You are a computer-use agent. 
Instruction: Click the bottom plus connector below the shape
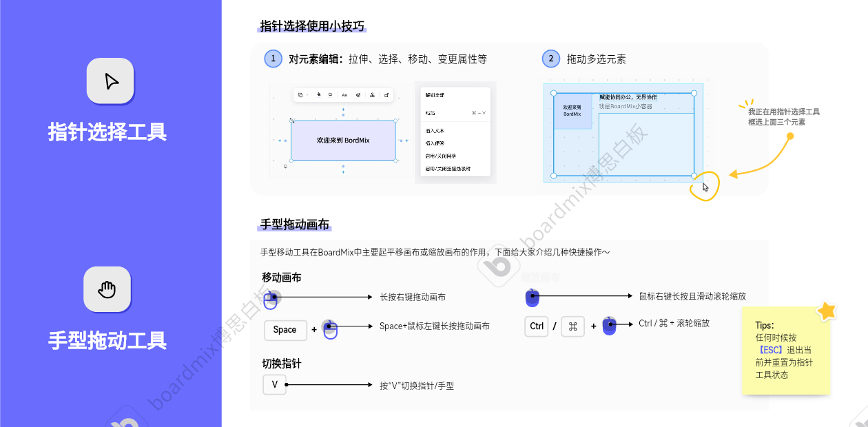[x=343, y=171]
